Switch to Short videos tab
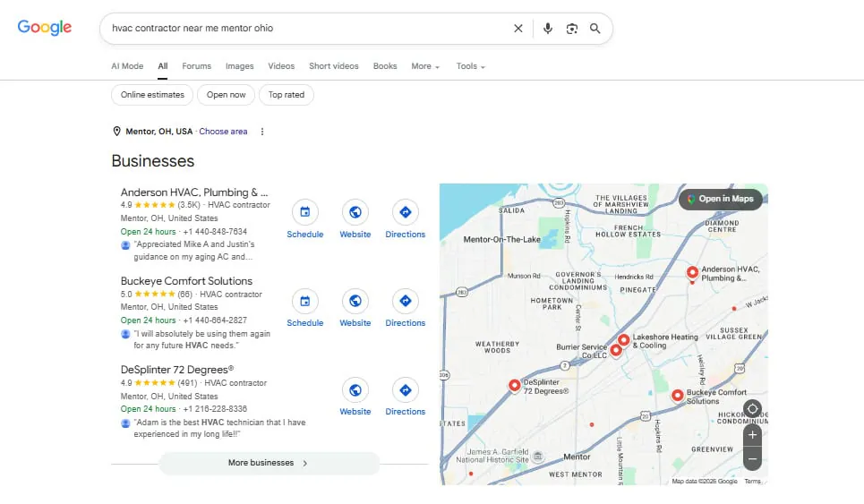The width and height of the screenshot is (864, 504). 333,66
